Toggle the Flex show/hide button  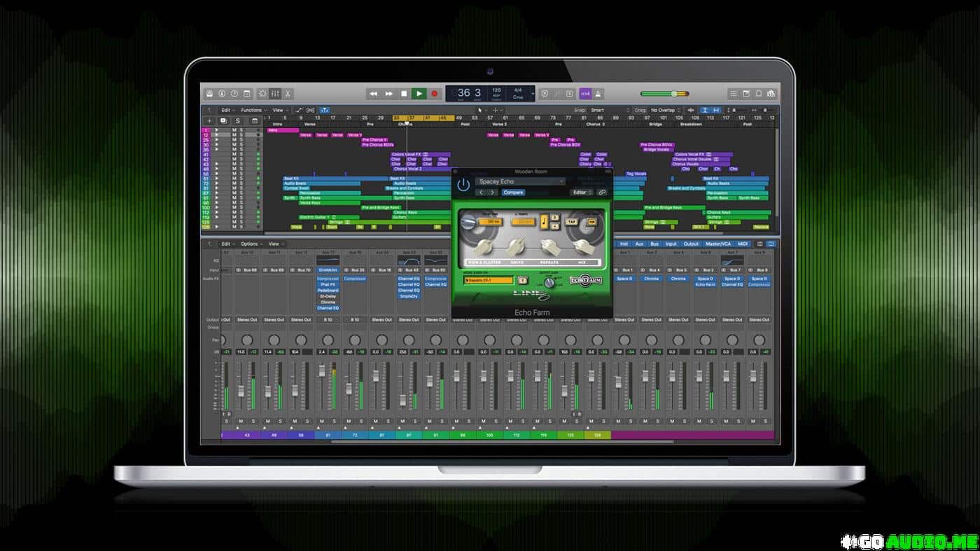(x=311, y=110)
